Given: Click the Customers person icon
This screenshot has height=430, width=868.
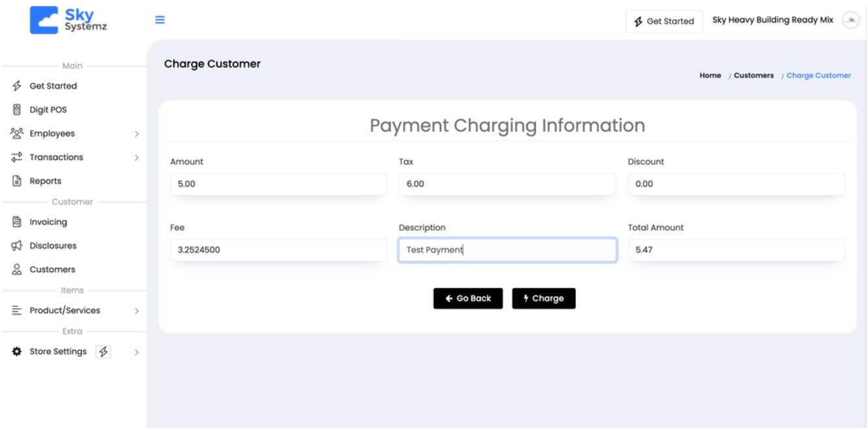Looking at the screenshot, I should point(17,269).
